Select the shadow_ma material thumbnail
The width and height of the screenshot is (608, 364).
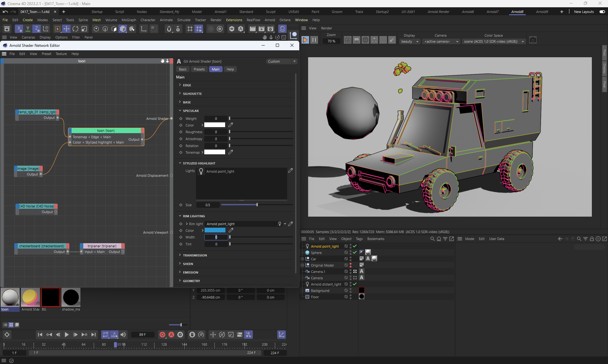pyautogui.click(x=71, y=297)
